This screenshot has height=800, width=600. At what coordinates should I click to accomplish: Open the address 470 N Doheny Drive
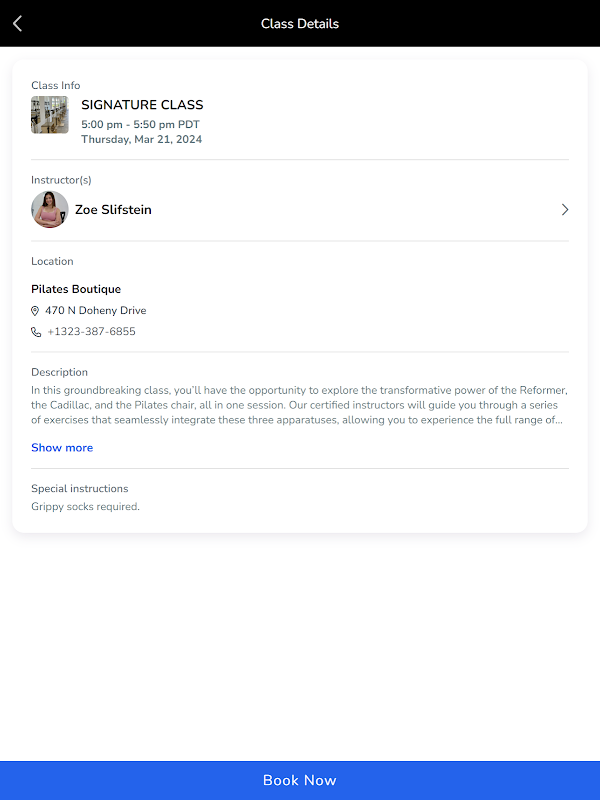point(95,311)
